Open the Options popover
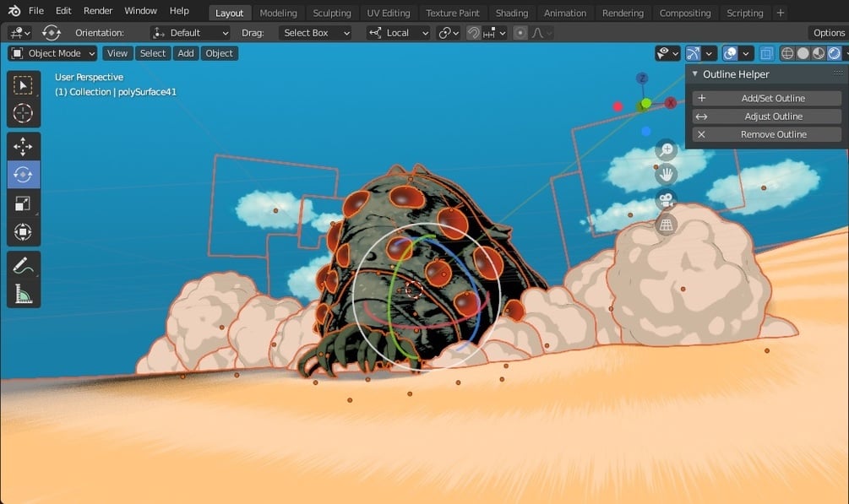 pos(829,33)
